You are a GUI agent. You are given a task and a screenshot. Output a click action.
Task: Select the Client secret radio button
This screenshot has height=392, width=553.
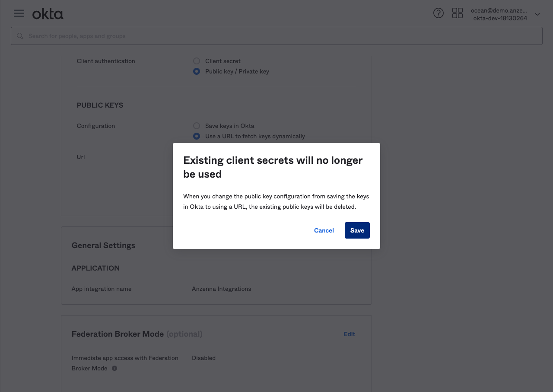point(197,61)
